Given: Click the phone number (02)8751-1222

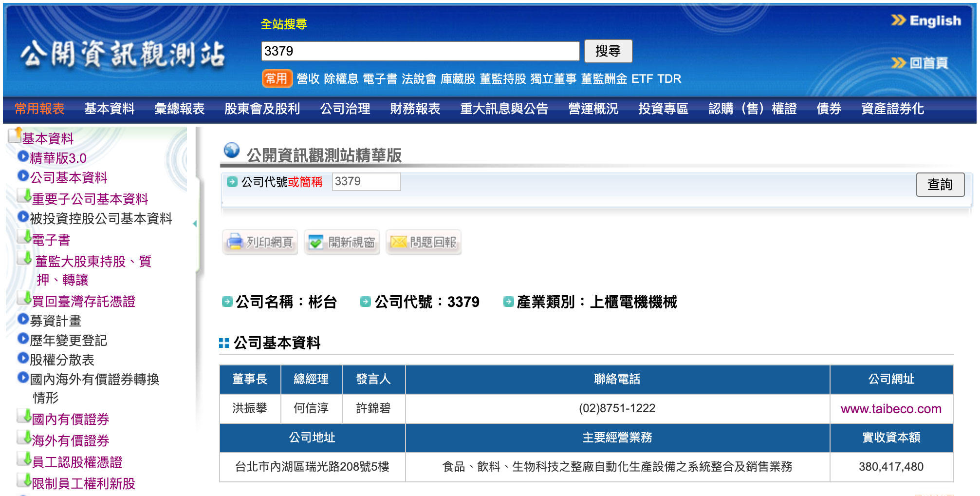Looking at the screenshot, I should point(617,408).
